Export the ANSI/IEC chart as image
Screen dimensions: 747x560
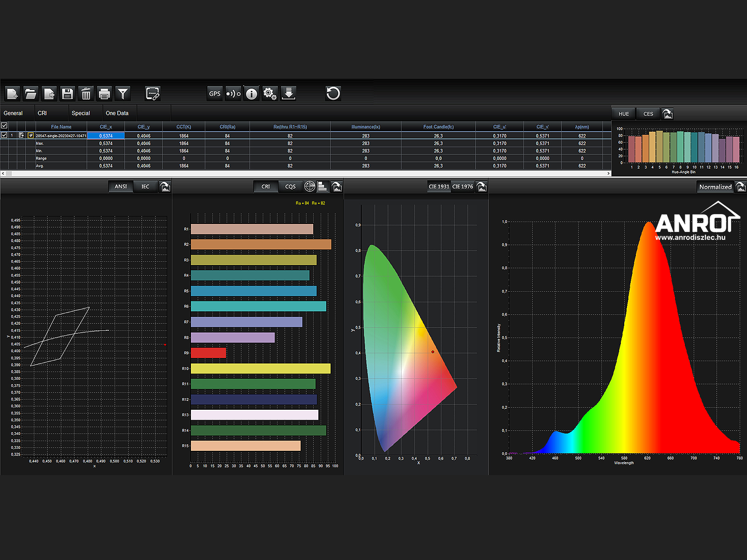165,187
